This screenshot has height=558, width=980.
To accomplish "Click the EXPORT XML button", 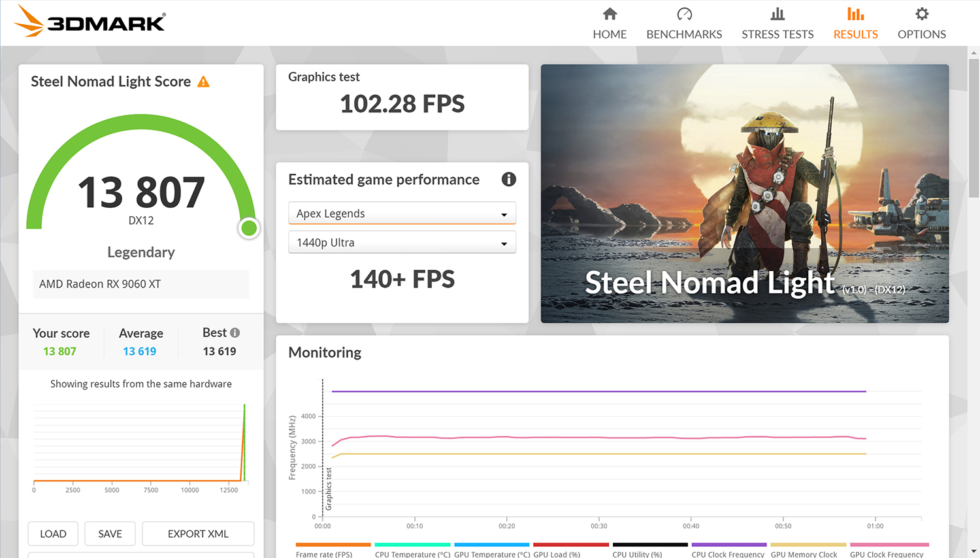I will coord(198,534).
